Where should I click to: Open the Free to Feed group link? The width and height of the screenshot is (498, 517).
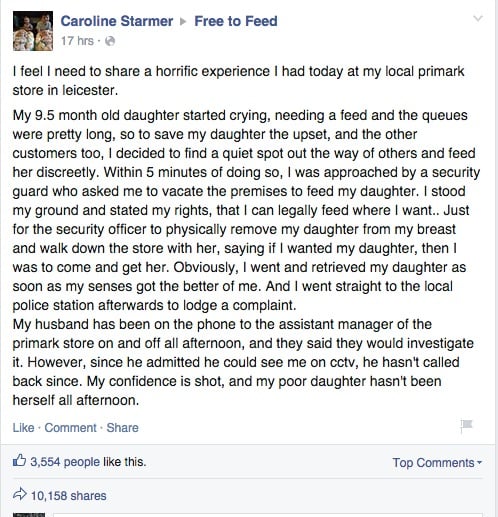pos(236,21)
